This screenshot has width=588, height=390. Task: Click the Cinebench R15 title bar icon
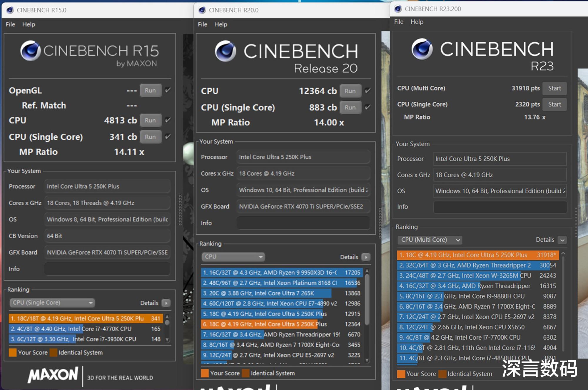10,10
